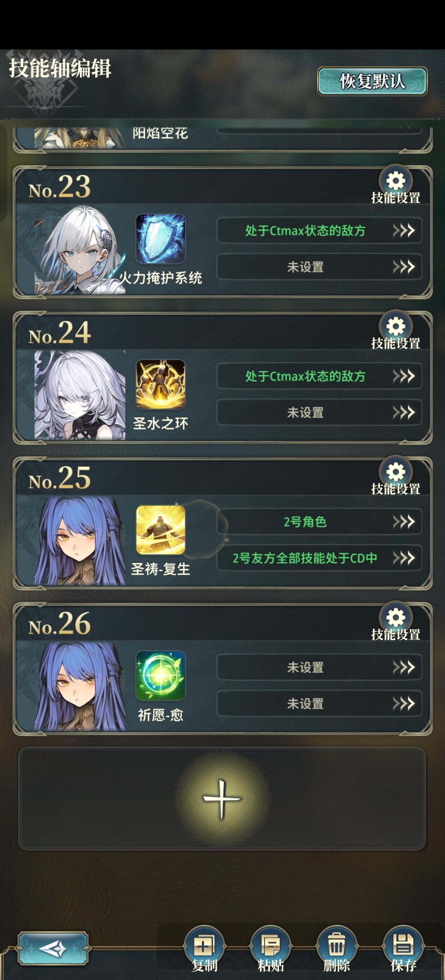Click the 粘贴 paste icon

[x=271, y=945]
